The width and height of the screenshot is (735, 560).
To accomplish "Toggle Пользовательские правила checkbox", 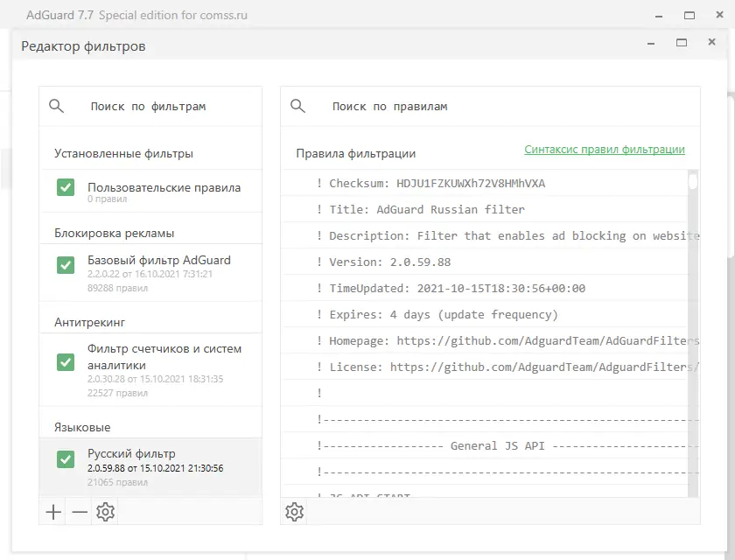I will coord(66,187).
